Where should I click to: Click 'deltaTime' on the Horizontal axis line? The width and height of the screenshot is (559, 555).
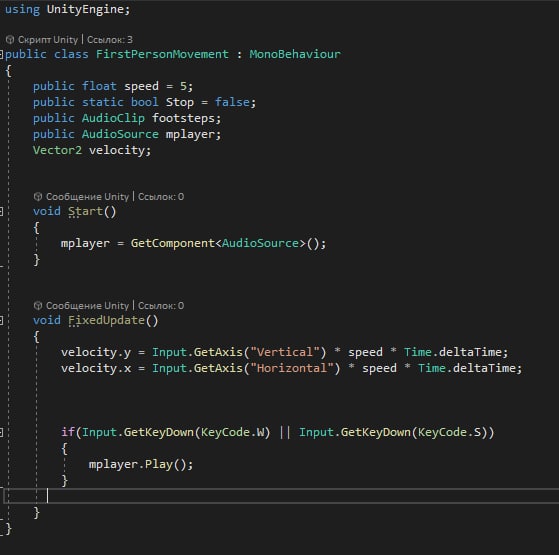pyautogui.click(x=484, y=368)
